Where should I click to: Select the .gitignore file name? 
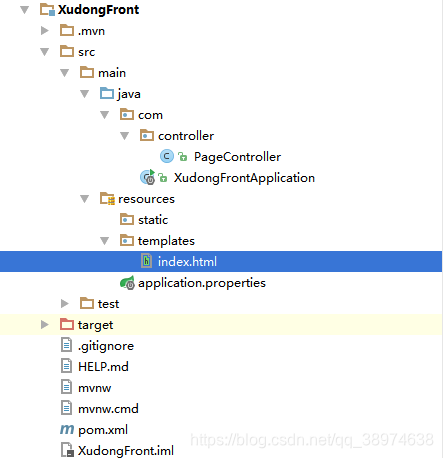[x=106, y=346]
